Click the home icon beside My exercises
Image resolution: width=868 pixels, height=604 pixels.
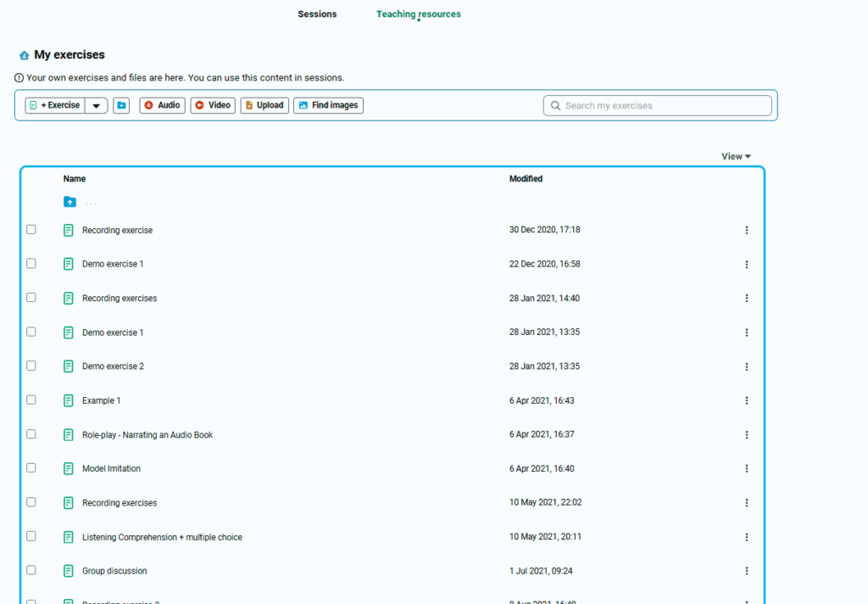(x=24, y=55)
